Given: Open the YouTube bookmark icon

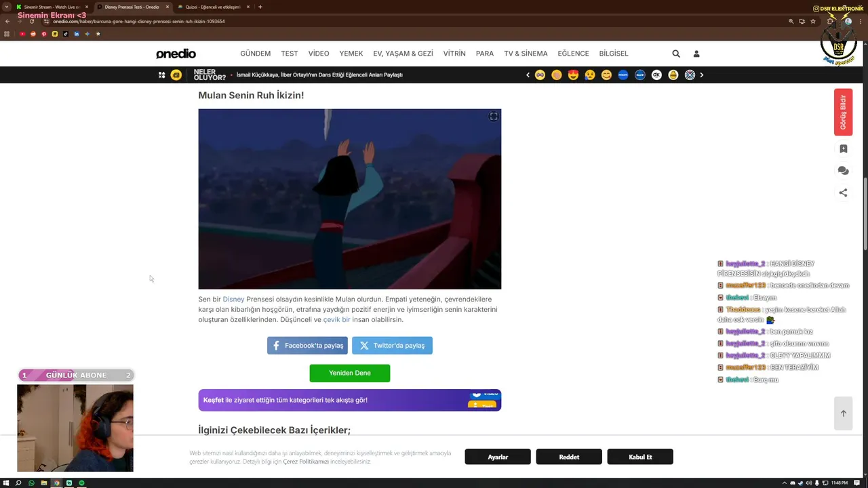Looking at the screenshot, I should [22, 34].
